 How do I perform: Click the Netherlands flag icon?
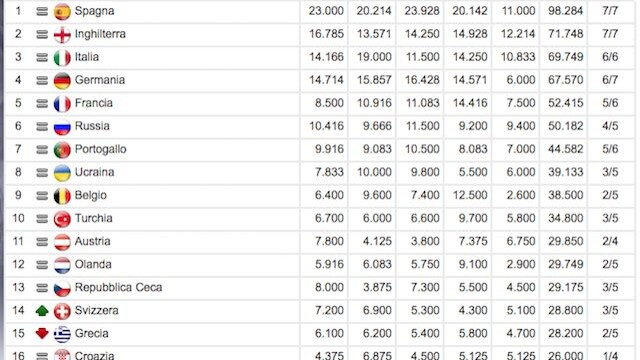click(62, 265)
